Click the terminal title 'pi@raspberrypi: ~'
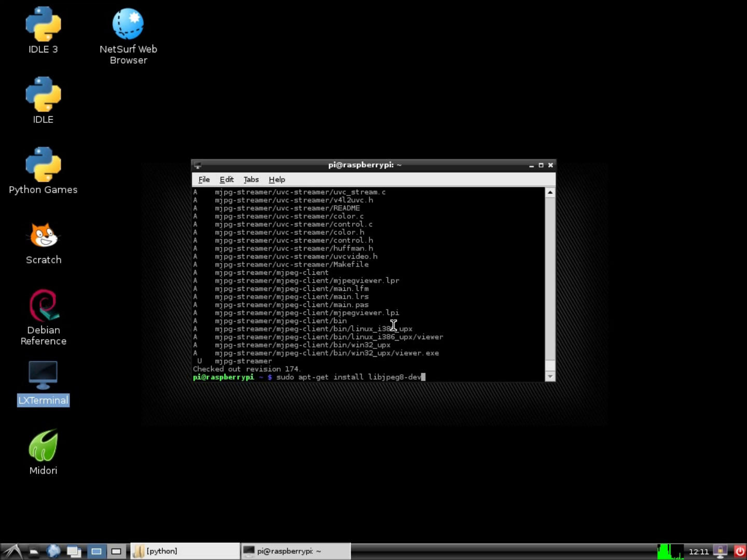The width and height of the screenshot is (747, 560). click(365, 165)
